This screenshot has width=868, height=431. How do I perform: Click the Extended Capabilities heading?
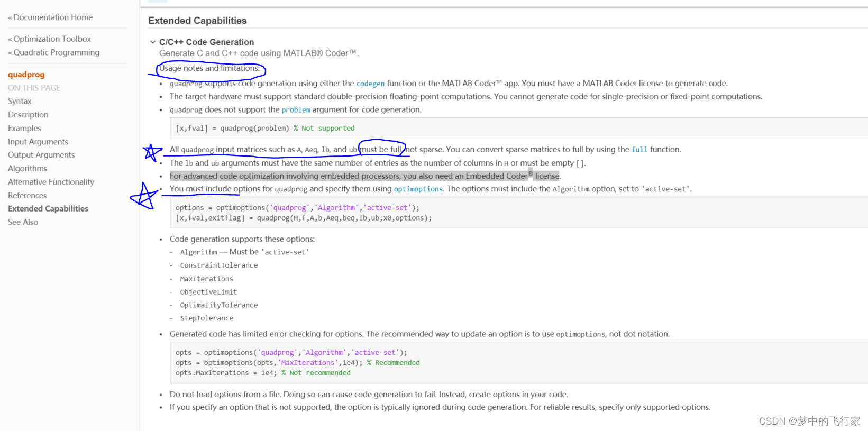click(197, 21)
